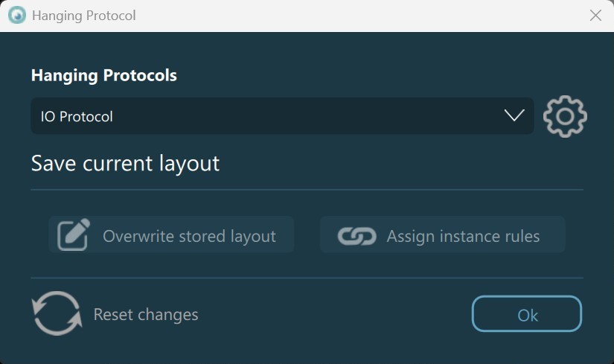Image resolution: width=614 pixels, height=364 pixels.
Task: Expand the protocol list using the chevron arrow
Action: [x=514, y=115]
